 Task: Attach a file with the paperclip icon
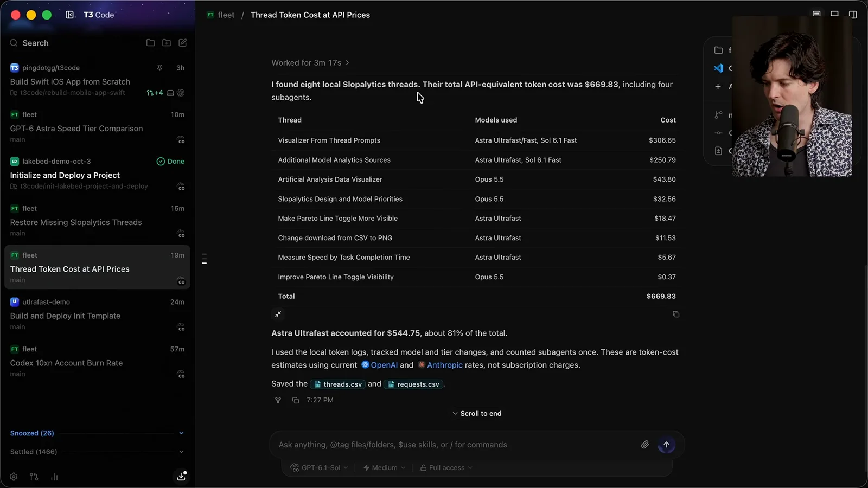coord(645,445)
